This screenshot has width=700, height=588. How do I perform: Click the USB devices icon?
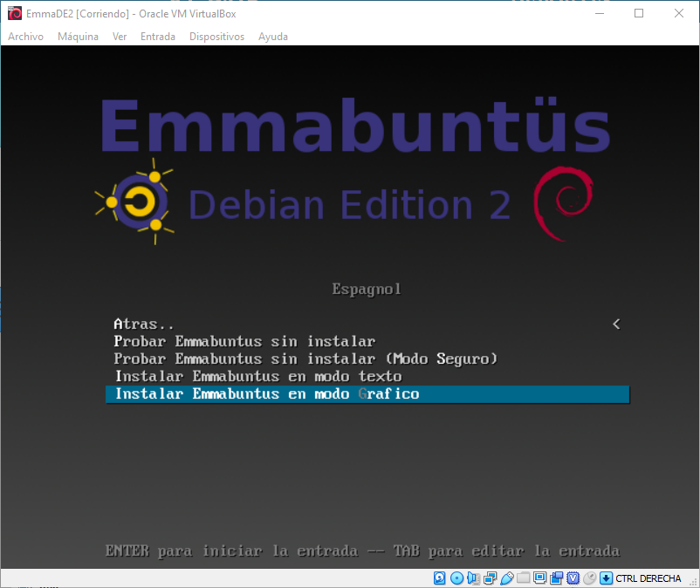(507, 578)
